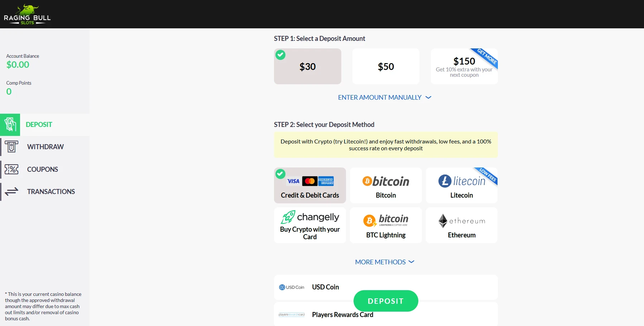Click the players rewards card logo
The width and height of the screenshot is (644, 326).
tap(292, 315)
